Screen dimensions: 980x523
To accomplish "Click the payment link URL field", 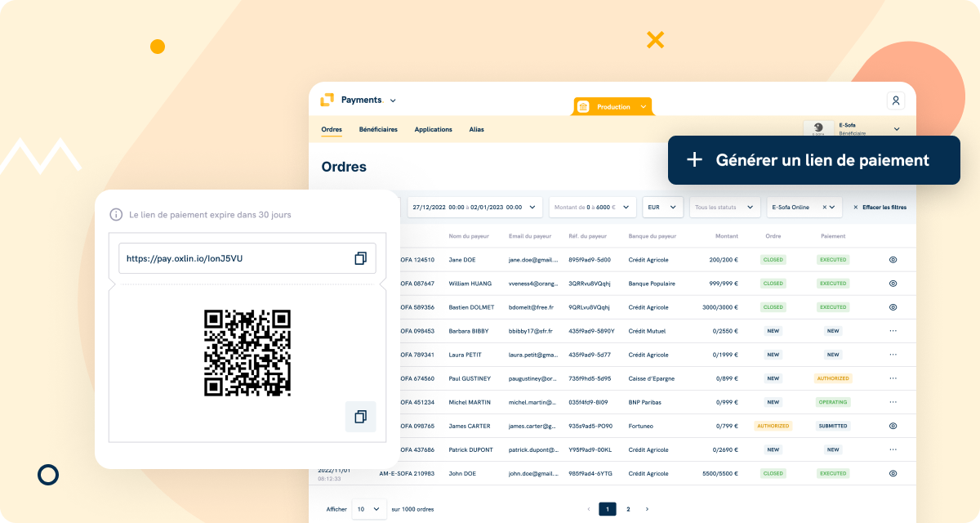I will [247, 258].
